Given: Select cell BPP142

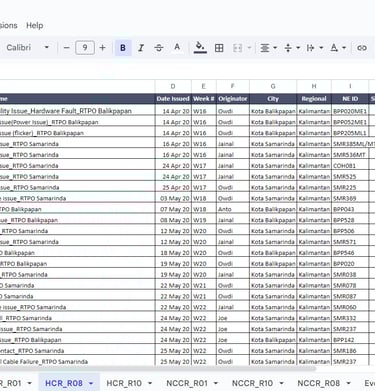Looking at the screenshot, I should pyautogui.click(x=350, y=340).
